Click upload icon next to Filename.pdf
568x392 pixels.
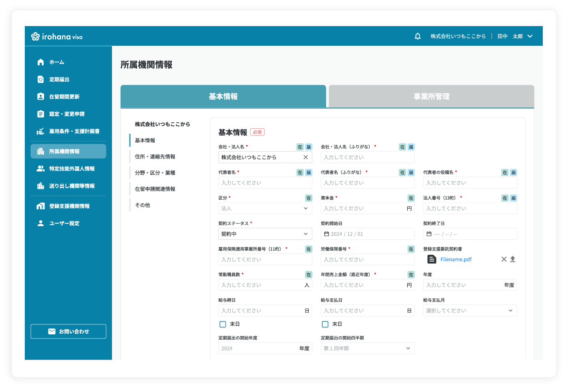coord(513,259)
